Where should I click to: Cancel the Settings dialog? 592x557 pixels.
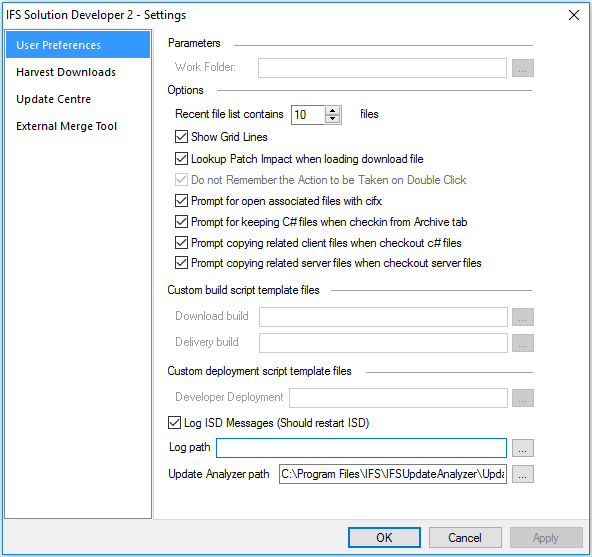(465, 537)
